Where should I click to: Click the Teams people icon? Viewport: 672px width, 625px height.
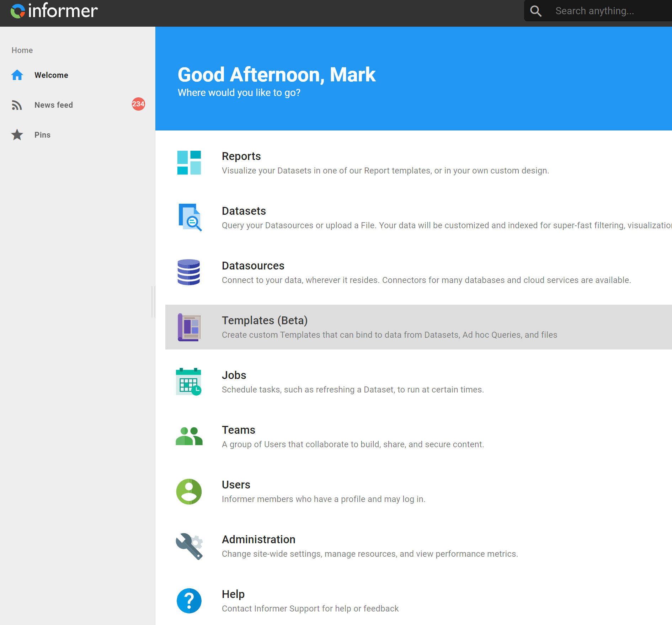(189, 436)
